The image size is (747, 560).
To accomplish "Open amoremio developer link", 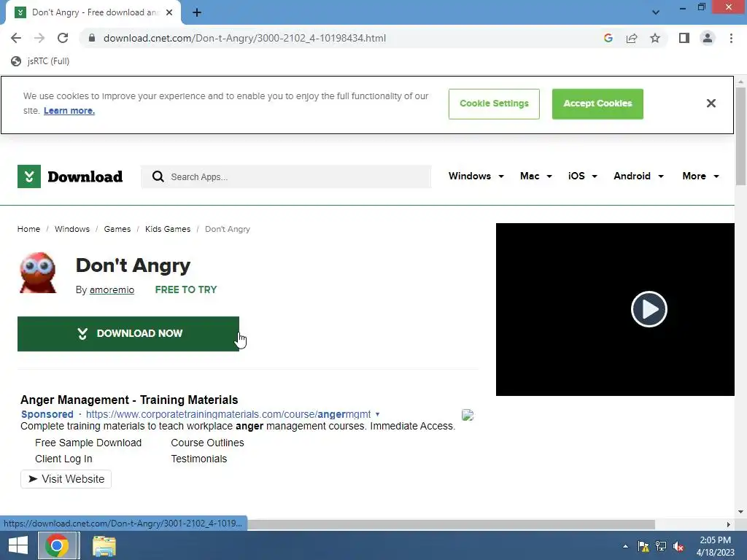I will point(112,290).
